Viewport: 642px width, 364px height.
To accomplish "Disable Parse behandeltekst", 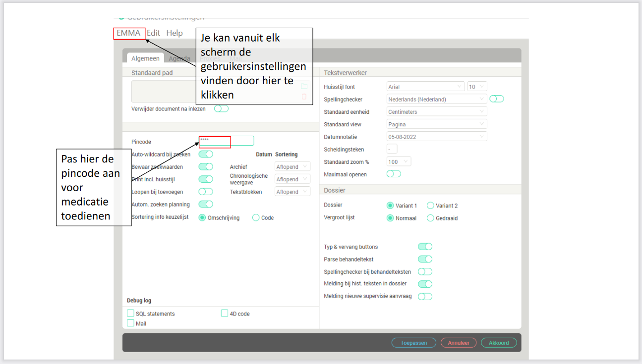I will pos(425,259).
